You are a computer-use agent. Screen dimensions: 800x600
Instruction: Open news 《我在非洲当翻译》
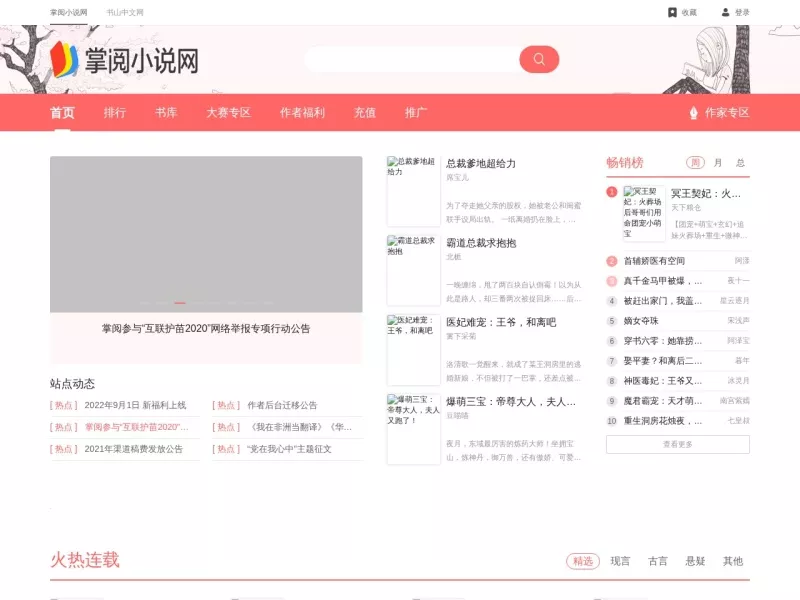point(299,427)
